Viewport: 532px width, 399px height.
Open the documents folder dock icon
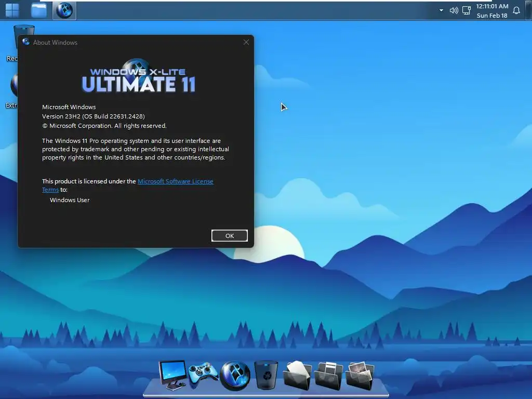297,375
